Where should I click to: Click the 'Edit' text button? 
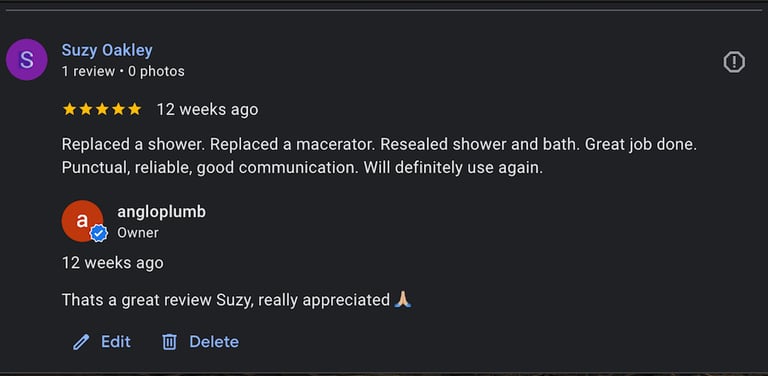coord(116,342)
